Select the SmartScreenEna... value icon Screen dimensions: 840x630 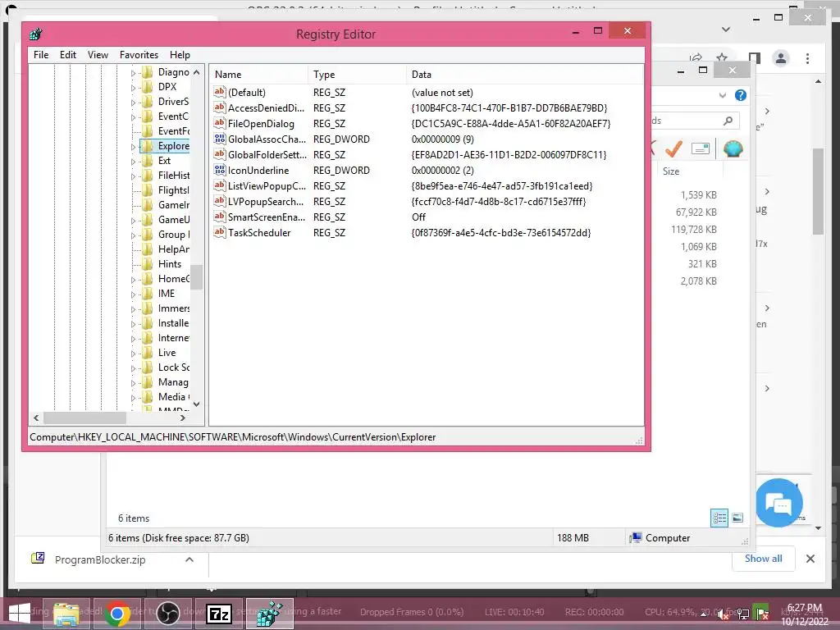[220, 217]
